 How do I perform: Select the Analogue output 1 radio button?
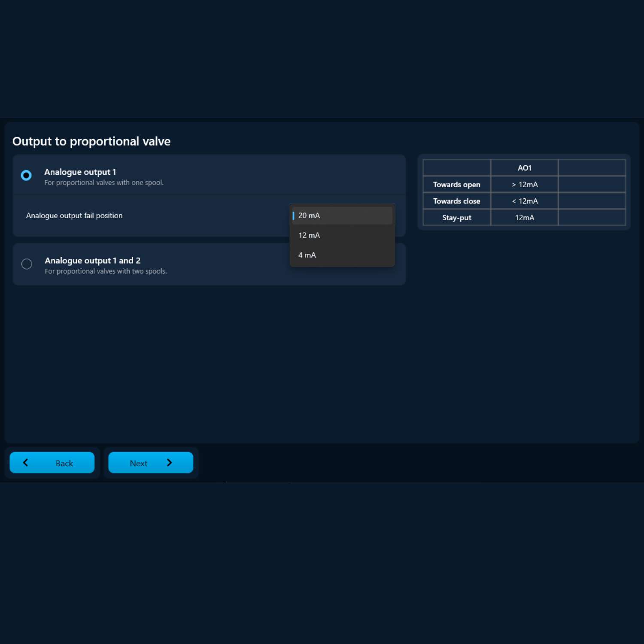click(x=26, y=175)
